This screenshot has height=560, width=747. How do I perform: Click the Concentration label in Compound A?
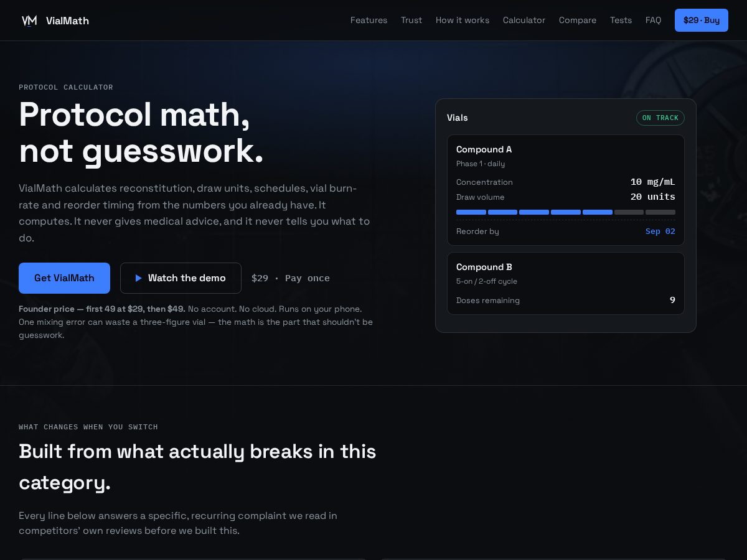(484, 182)
